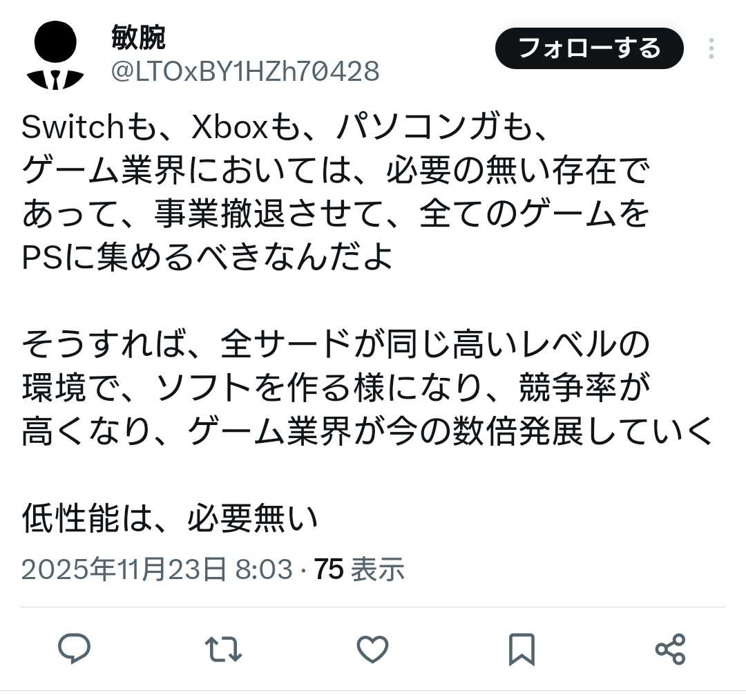View the black suit silhouette profile avatar
Screen dimensions: 746x700
55,55
